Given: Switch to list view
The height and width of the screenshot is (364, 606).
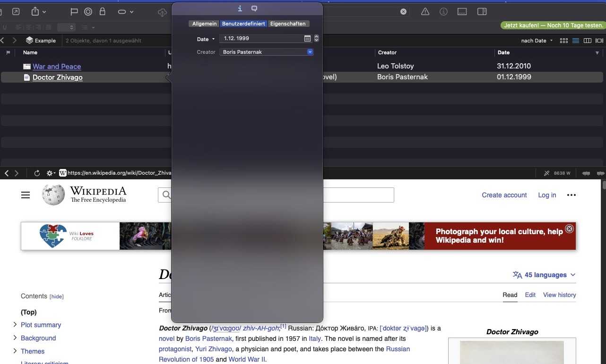Looking at the screenshot, I should (576, 41).
